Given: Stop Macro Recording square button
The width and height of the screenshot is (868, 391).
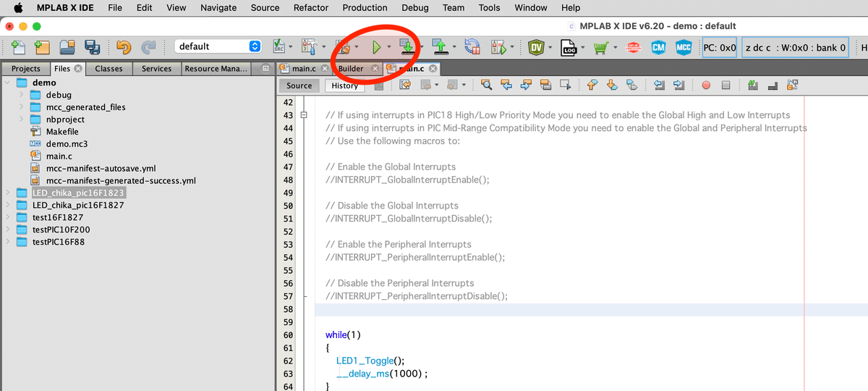Looking at the screenshot, I should pyautogui.click(x=726, y=85).
